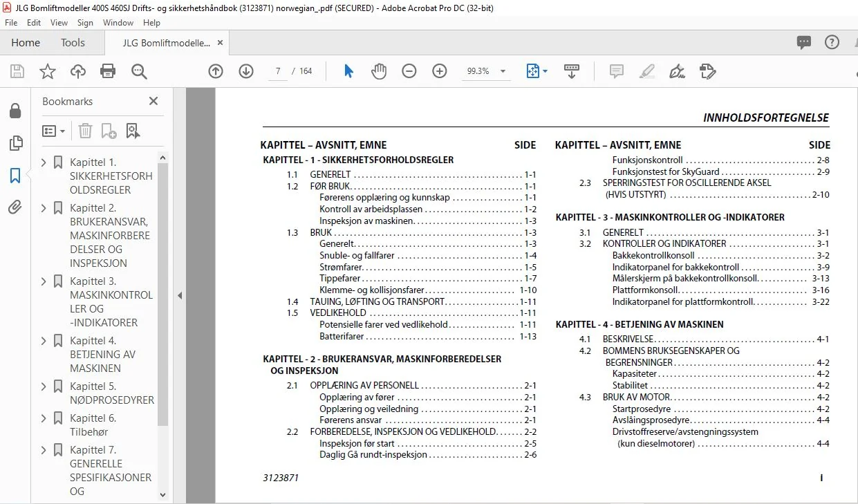Image resolution: width=858 pixels, height=504 pixels.
Task: Toggle the Bookmarks panel icon
Action: coord(15,176)
